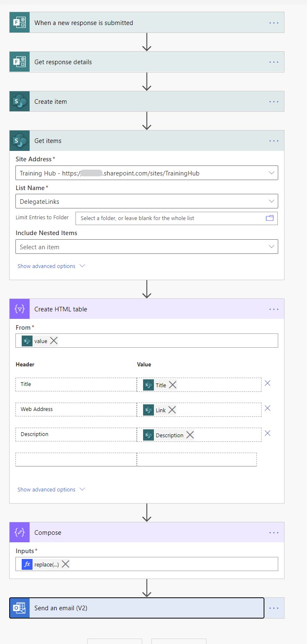Click the Data Operations icon on Create HTML table
Viewport: 307px width, 644px height.
(x=19, y=309)
